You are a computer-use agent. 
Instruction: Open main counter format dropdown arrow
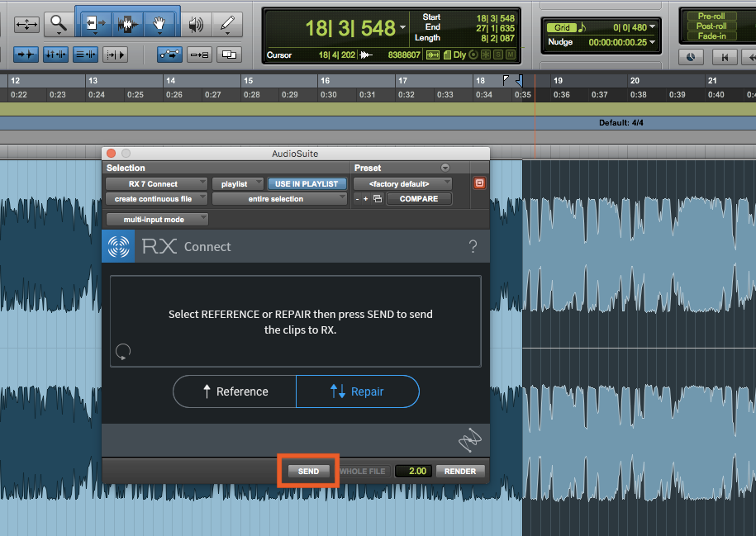[x=402, y=27]
